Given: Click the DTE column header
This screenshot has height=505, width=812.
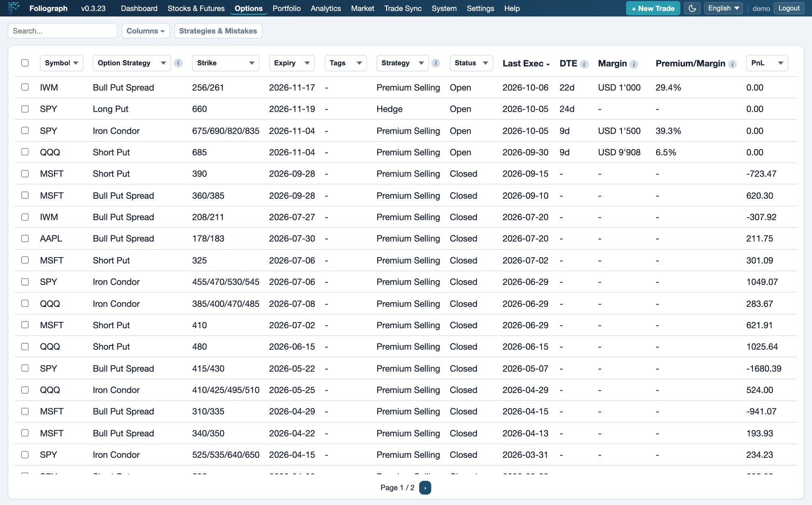Looking at the screenshot, I should tap(568, 63).
